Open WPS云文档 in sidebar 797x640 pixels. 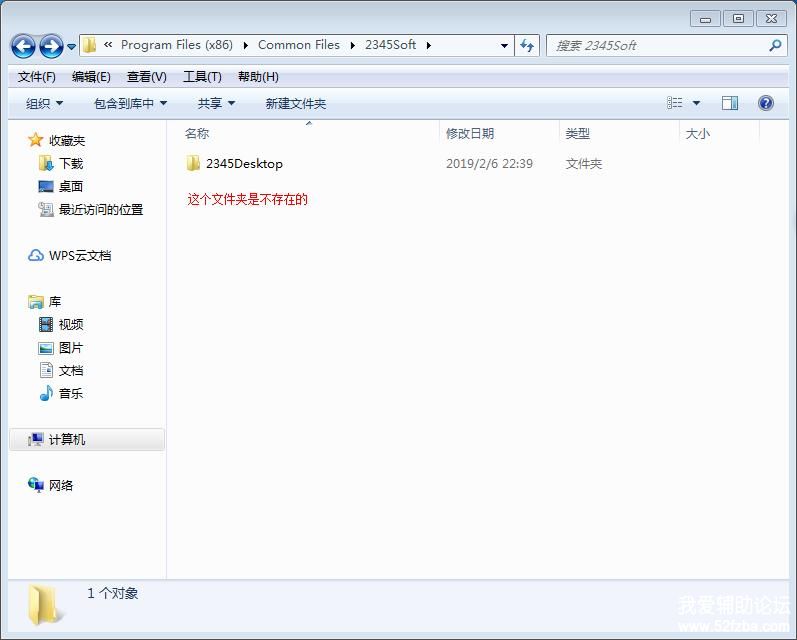[x=80, y=255]
